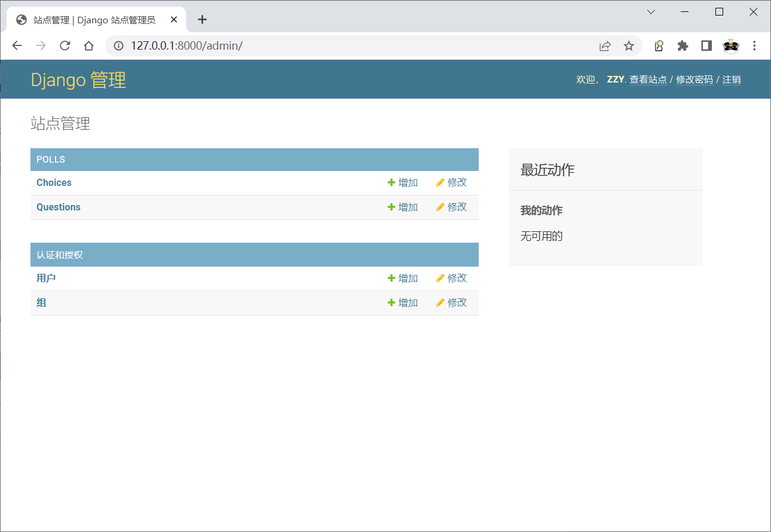Click the 站点管理 page heading
Screen dimensions: 771x532
pyautogui.click(x=60, y=124)
